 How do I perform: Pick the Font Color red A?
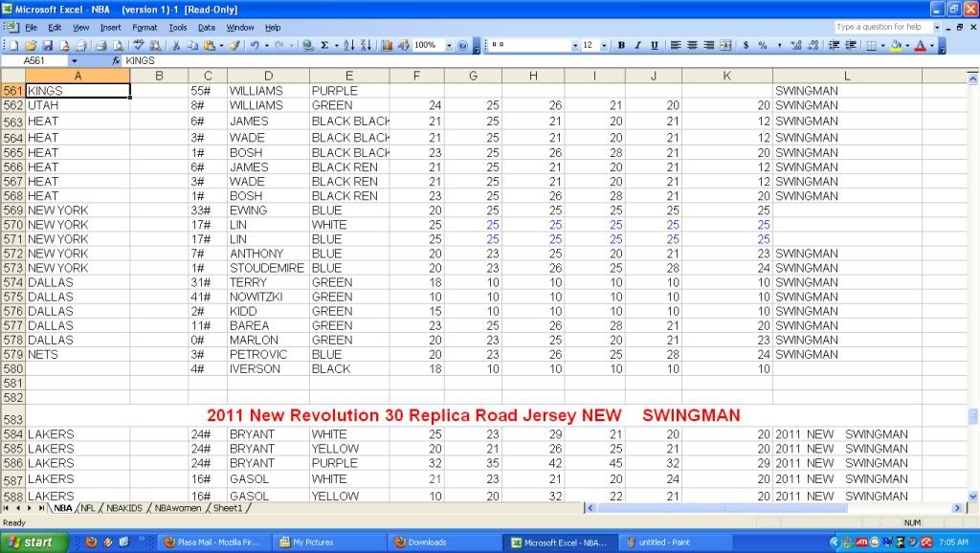(920, 46)
